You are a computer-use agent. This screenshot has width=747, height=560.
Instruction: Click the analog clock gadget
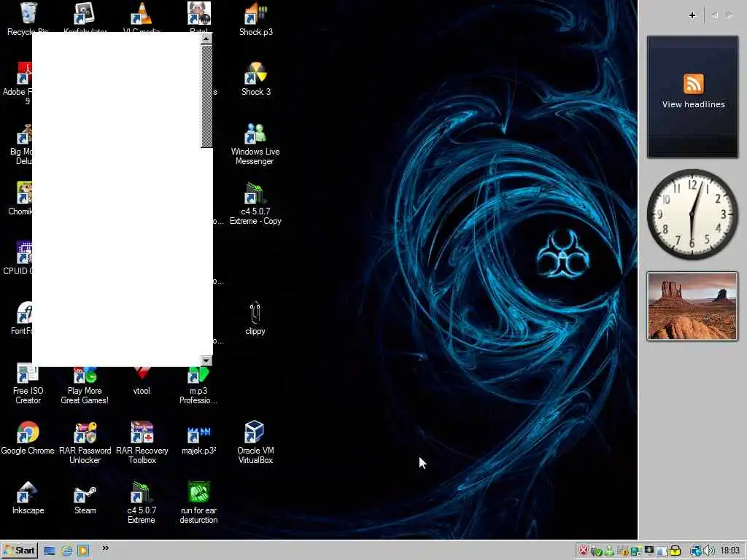point(692,214)
